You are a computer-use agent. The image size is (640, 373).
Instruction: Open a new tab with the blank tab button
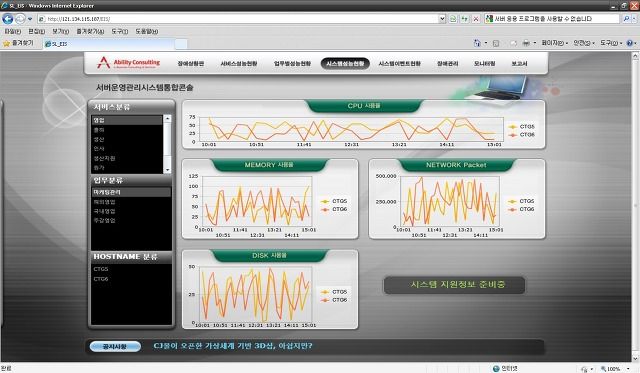pyautogui.click(x=181, y=44)
